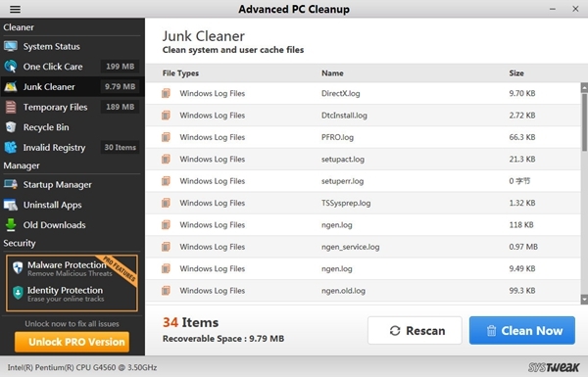Click the log file icon beside TSSysprep.log

166,203
